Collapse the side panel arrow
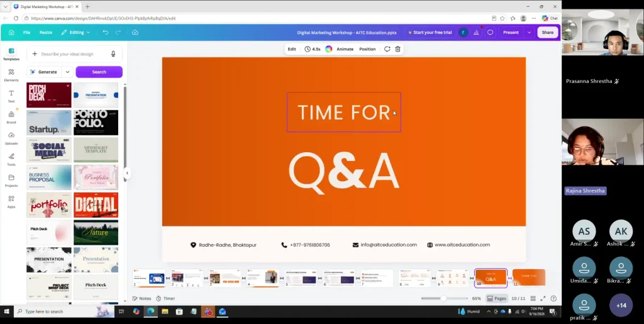Image resolution: width=644 pixels, height=324 pixels. click(x=127, y=173)
